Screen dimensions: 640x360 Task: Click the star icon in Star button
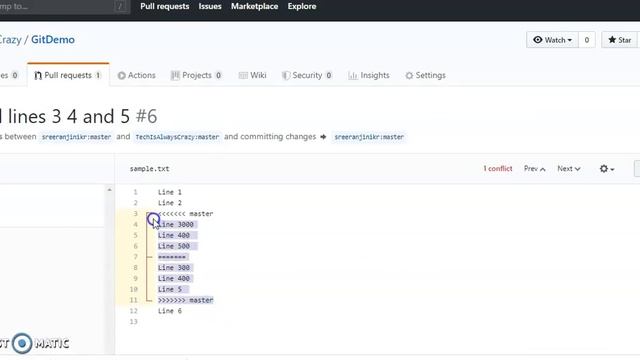click(x=612, y=40)
